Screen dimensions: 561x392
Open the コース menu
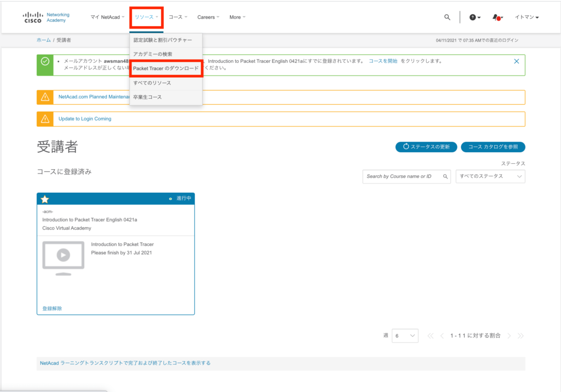tap(178, 17)
